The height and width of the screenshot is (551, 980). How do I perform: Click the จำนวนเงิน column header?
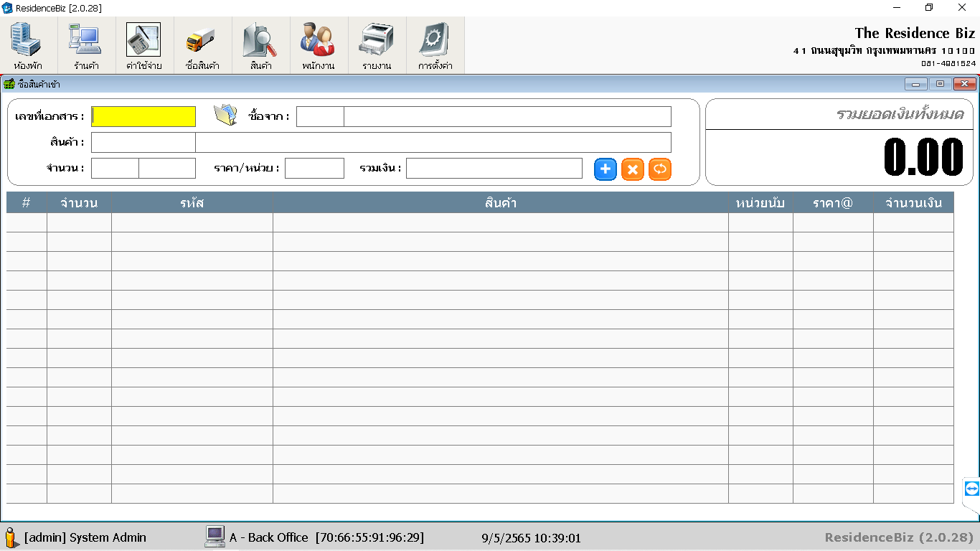(x=913, y=203)
